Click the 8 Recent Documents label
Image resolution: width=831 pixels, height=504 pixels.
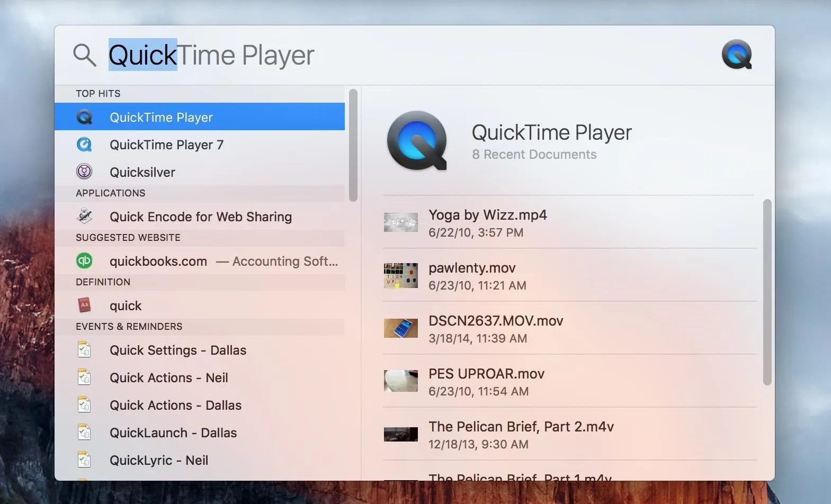pos(534,155)
